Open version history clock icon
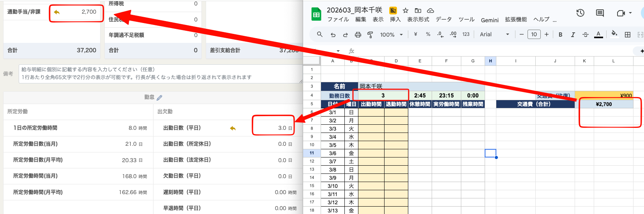 tap(580, 13)
